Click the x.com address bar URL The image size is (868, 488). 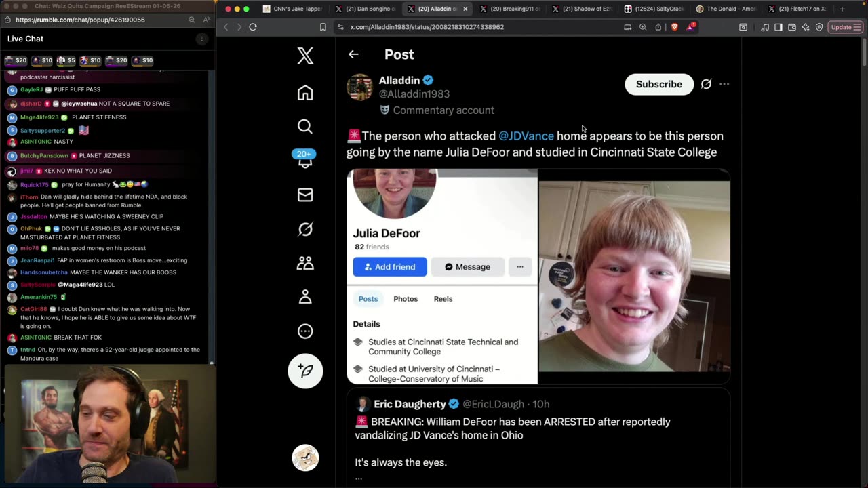[427, 27]
